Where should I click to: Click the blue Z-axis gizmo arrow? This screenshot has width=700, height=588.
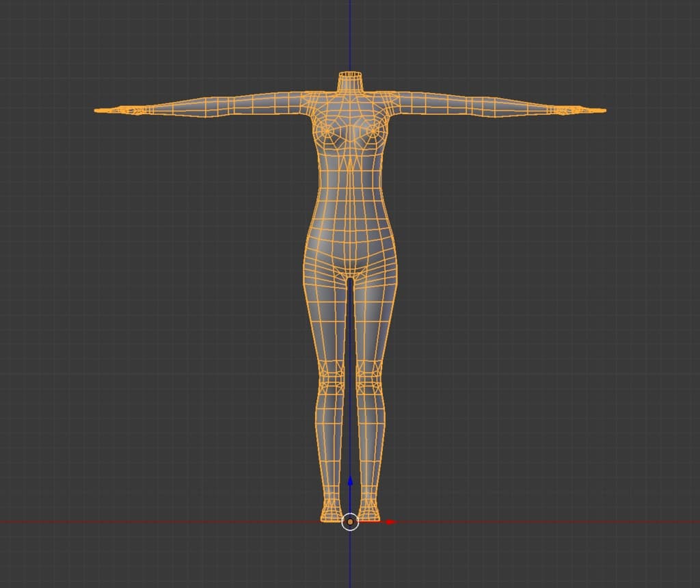click(350, 481)
